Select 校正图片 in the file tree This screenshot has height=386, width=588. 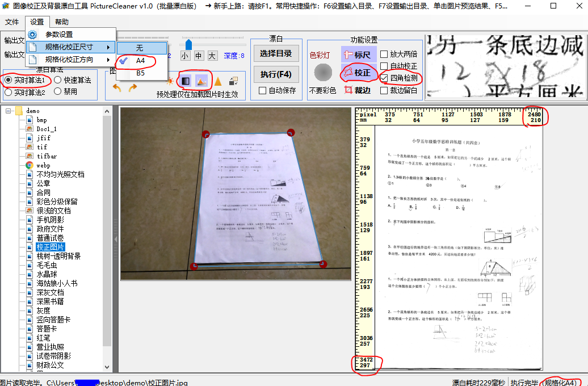tap(51, 247)
